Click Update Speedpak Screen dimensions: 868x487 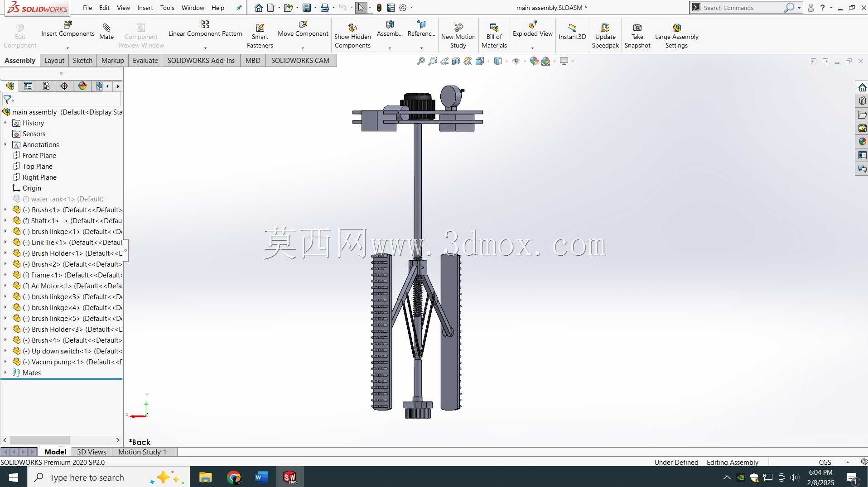pos(605,36)
